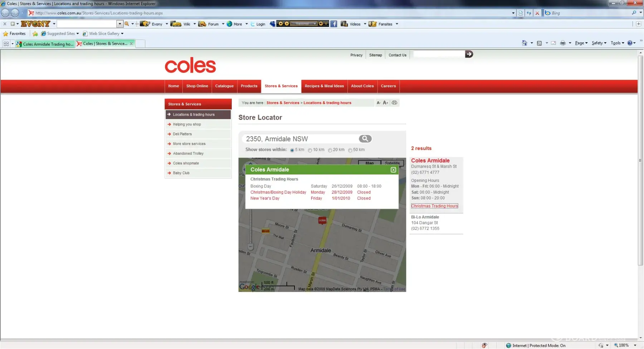Click the store locator search magnifier icon
Image resolution: width=644 pixels, height=349 pixels.
365,139
